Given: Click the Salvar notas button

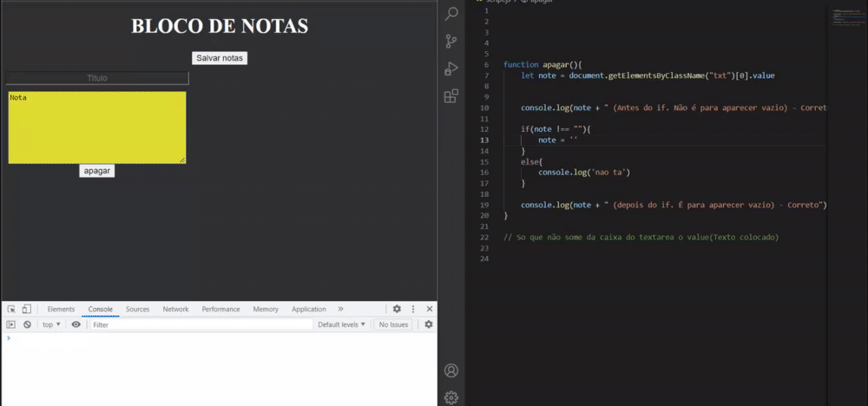Looking at the screenshot, I should tap(220, 58).
